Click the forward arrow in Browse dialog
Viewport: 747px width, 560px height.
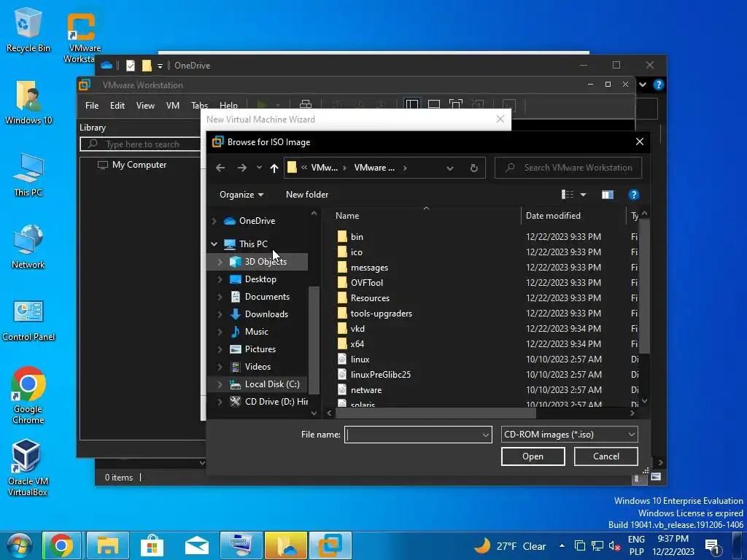[242, 168]
